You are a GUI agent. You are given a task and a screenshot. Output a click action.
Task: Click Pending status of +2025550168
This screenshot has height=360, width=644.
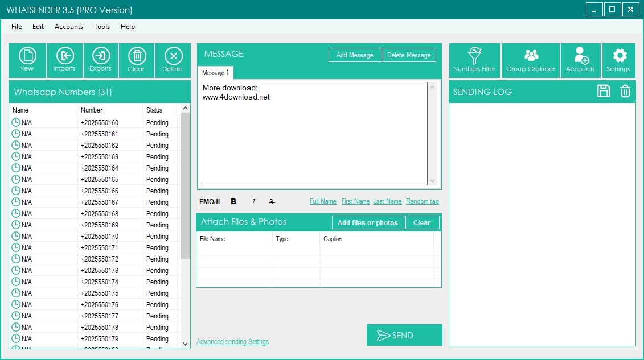157,214
